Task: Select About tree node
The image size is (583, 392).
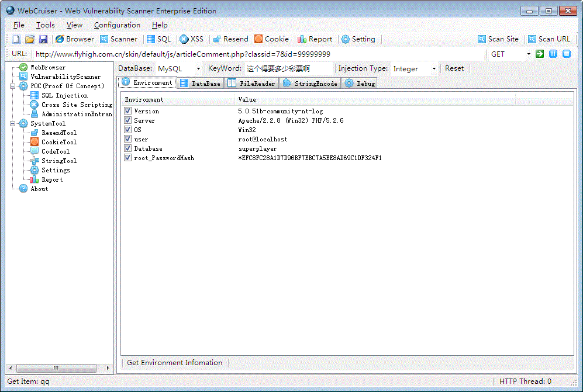Action: click(39, 189)
